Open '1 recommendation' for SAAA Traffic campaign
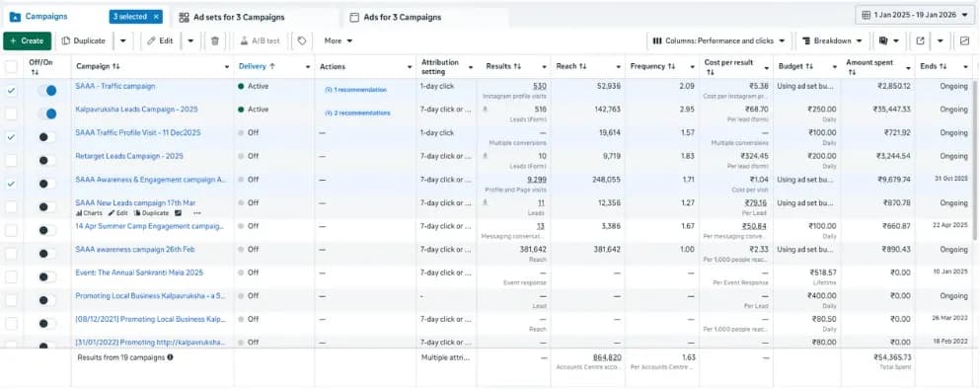Screen dimensions: 980x389 click(x=355, y=90)
